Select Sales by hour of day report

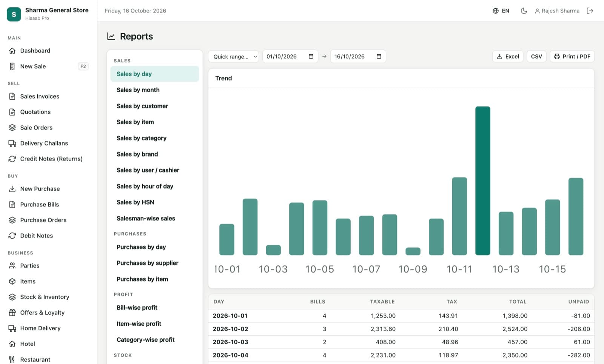pos(155,186)
